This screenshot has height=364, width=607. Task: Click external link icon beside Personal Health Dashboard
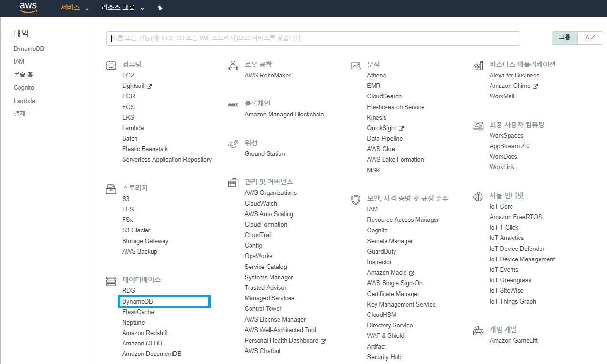(x=324, y=341)
